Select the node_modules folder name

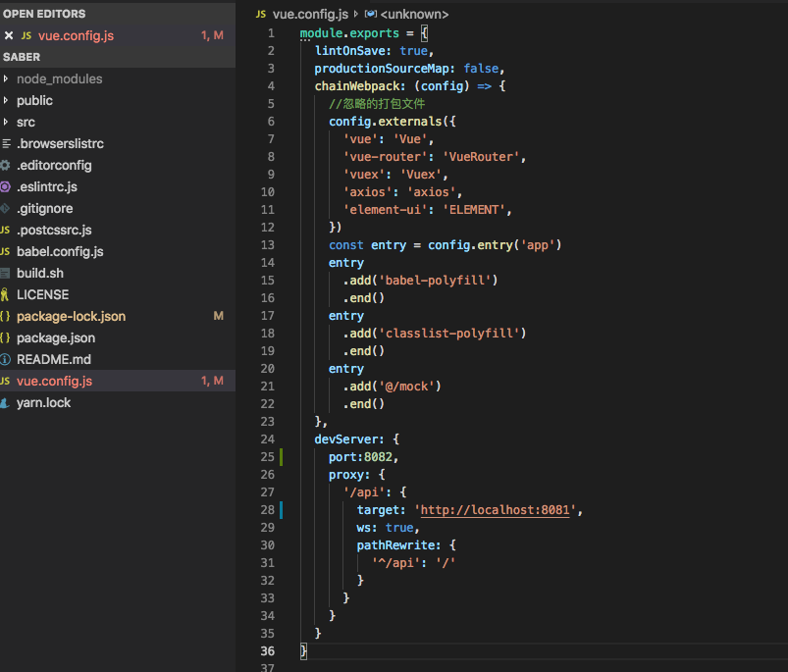[59, 78]
